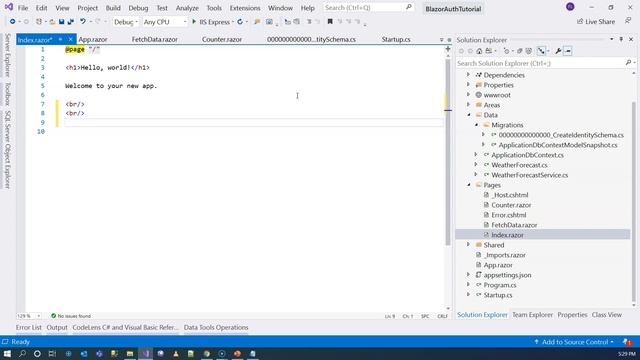Click the Visual Studio icon in the taskbar
The width and height of the screenshot is (640, 360).
pos(145,353)
